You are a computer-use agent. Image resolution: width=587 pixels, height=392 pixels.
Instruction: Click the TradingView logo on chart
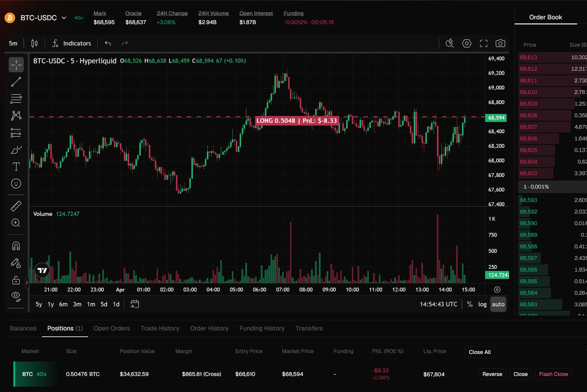42,270
